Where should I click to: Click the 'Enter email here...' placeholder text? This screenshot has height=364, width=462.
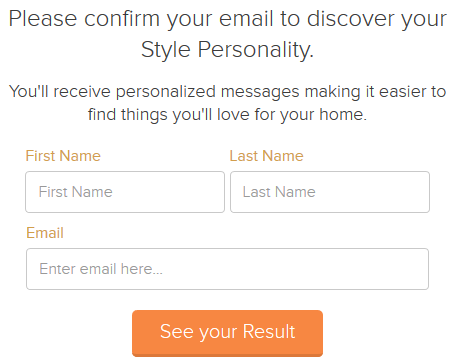(101, 269)
